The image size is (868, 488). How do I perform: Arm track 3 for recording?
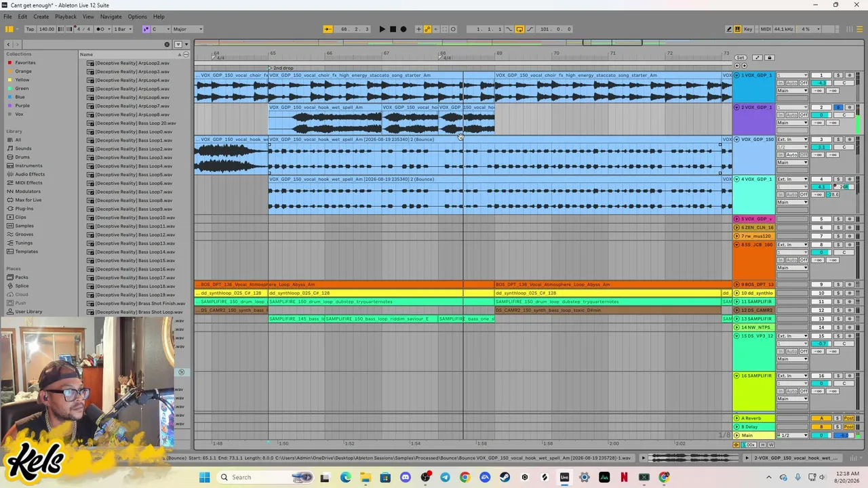pos(849,140)
